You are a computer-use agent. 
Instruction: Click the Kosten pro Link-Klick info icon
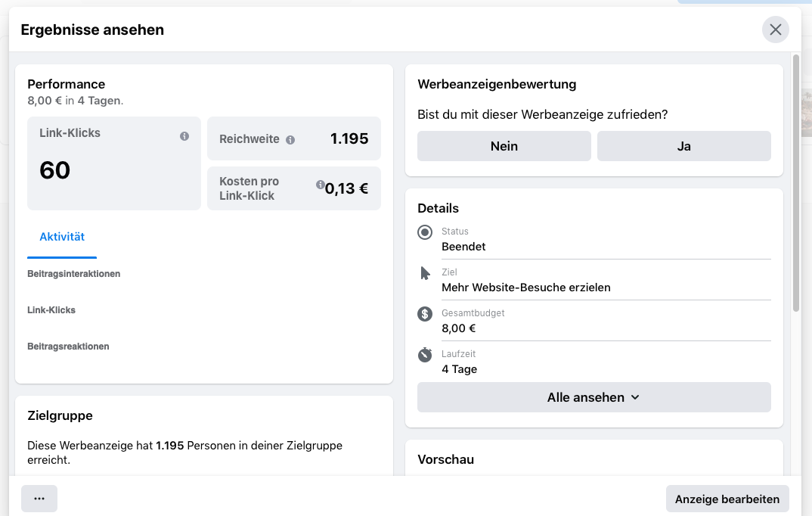[321, 185]
